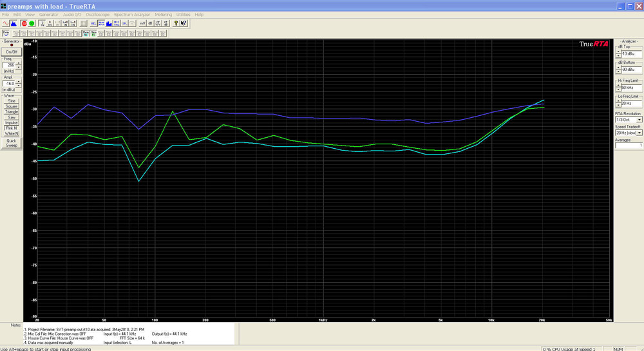Screen dimensions: 644x351
Task: Click the Mem 1 memory slot icon
Action: (16, 33)
